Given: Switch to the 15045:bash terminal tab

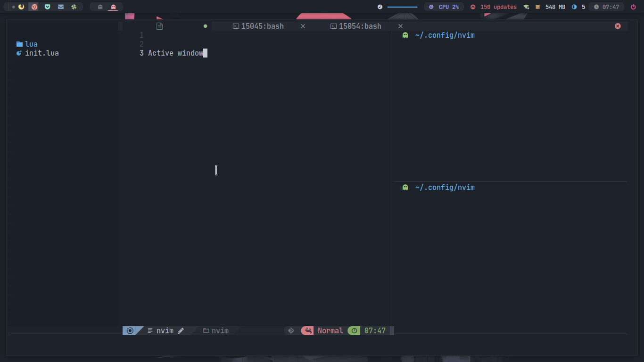Looking at the screenshot, I should pyautogui.click(x=258, y=26).
